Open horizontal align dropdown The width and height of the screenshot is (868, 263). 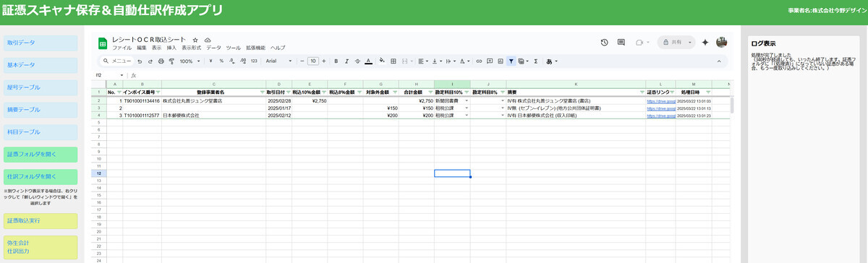423,61
